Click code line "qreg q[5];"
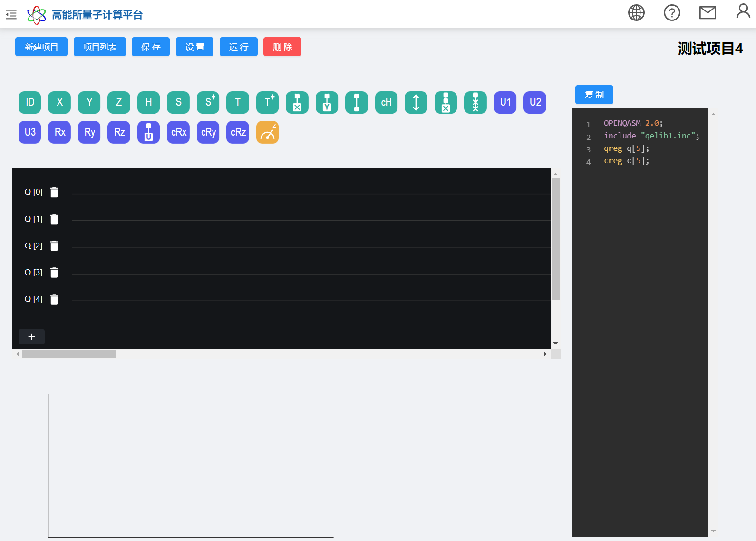 click(626, 148)
